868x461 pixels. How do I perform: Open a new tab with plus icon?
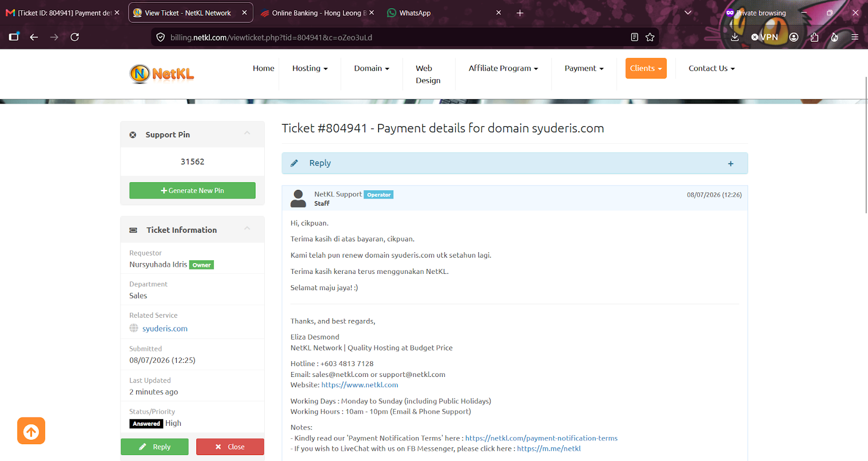click(520, 12)
